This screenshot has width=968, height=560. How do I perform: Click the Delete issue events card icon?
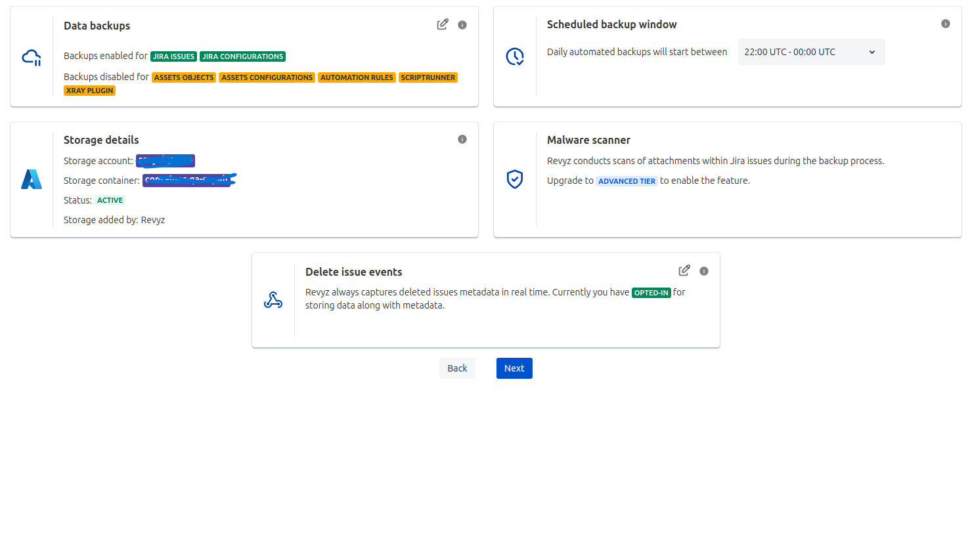coord(273,299)
